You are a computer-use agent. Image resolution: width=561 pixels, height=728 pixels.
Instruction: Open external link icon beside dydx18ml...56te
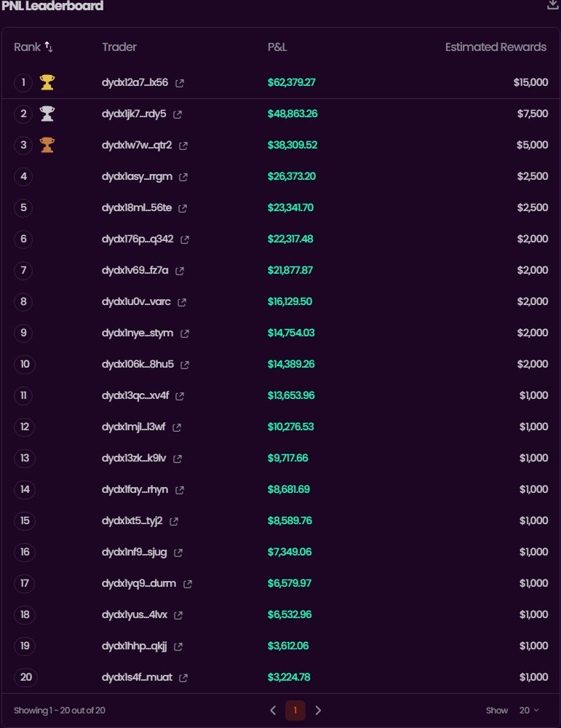183,208
